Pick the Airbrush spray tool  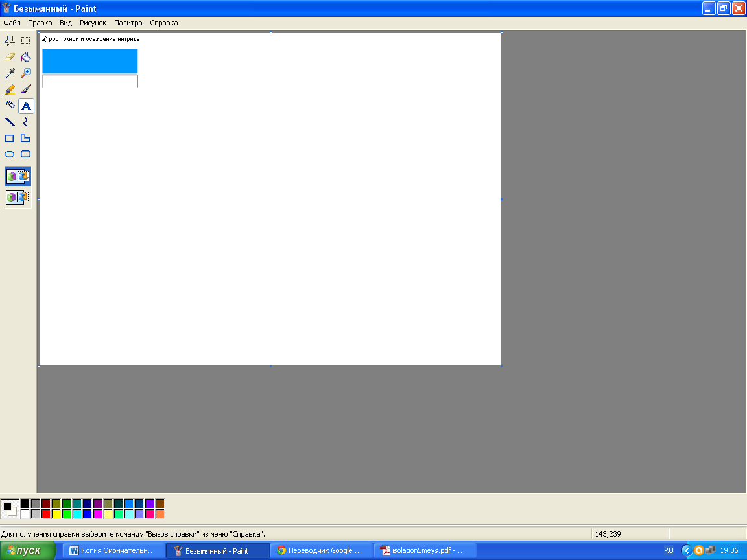click(10, 105)
